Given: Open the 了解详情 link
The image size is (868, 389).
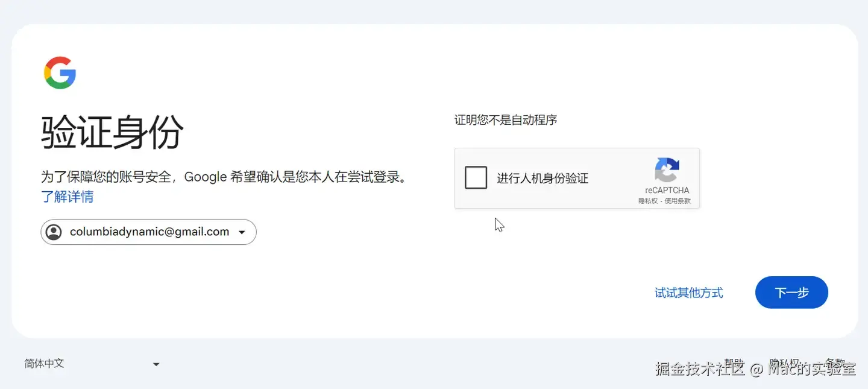Looking at the screenshot, I should tap(67, 197).
